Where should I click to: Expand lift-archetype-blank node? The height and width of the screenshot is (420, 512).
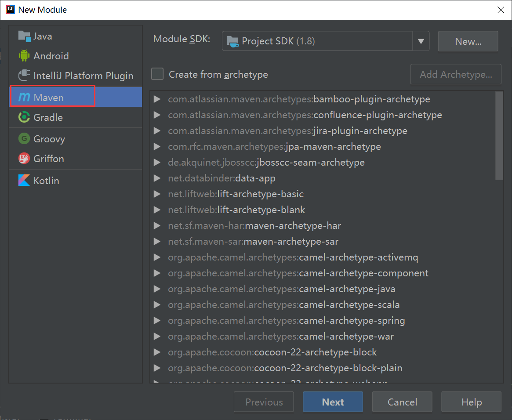[157, 210]
